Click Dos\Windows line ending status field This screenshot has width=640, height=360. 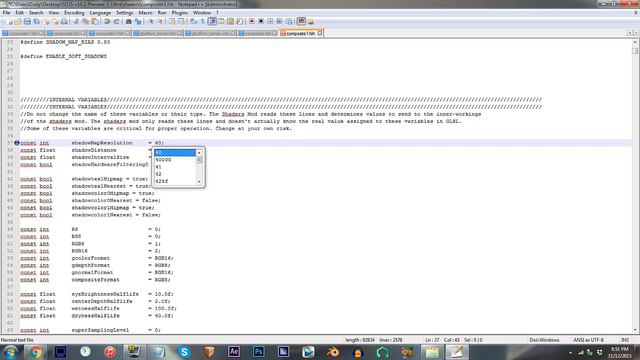point(544,340)
